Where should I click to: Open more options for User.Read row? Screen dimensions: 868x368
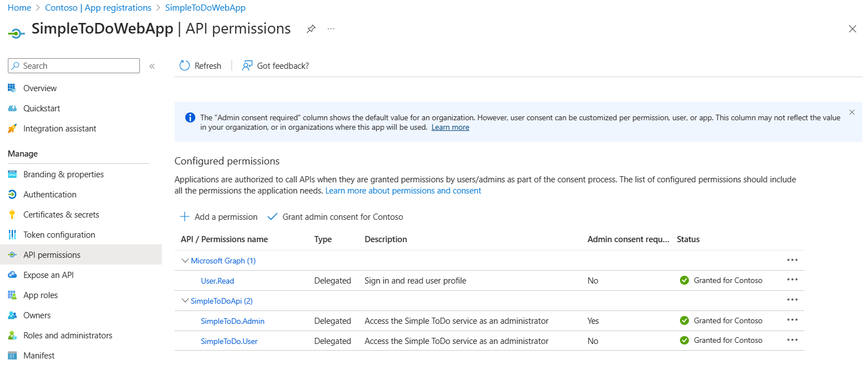tap(792, 280)
